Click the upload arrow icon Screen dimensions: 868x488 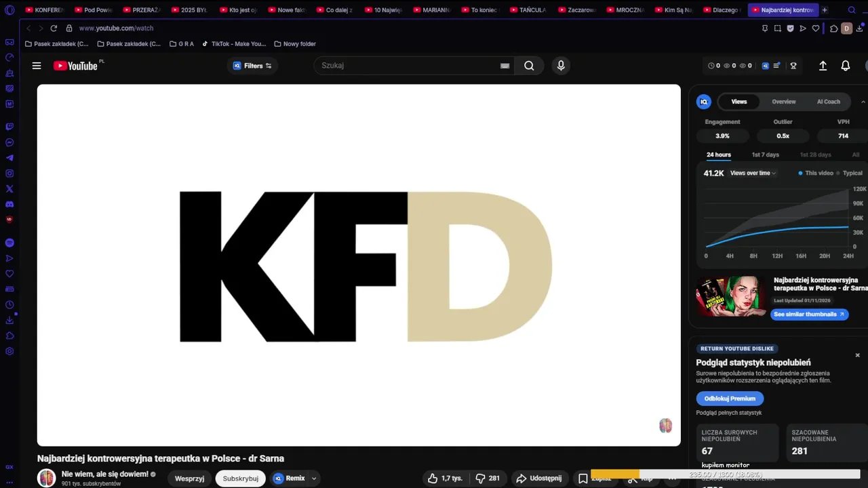(x=823, y=66)
